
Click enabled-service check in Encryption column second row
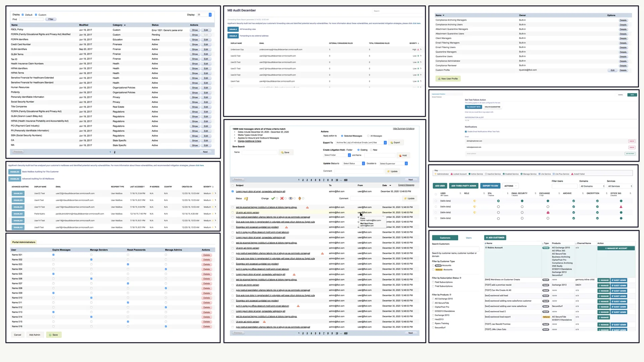pos(597,207)
